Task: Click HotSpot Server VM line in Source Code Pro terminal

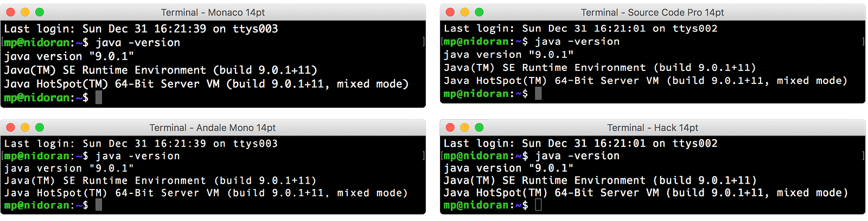Action: coord(646,81)
